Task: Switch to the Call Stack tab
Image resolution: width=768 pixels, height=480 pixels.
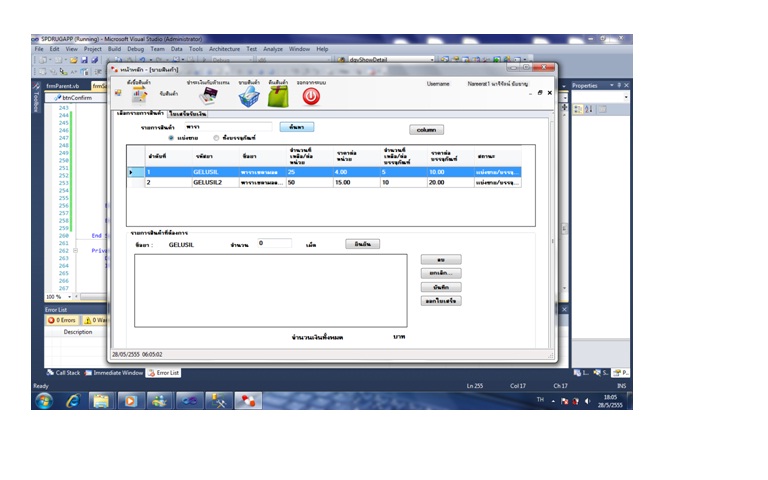Action: (64, 373)
